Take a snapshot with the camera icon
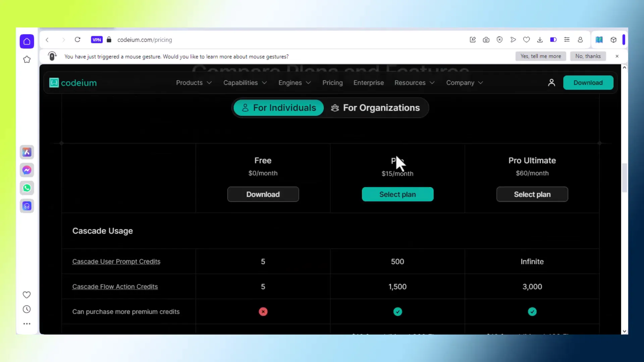Screen dimensions: 644x362 click(486, 40)
